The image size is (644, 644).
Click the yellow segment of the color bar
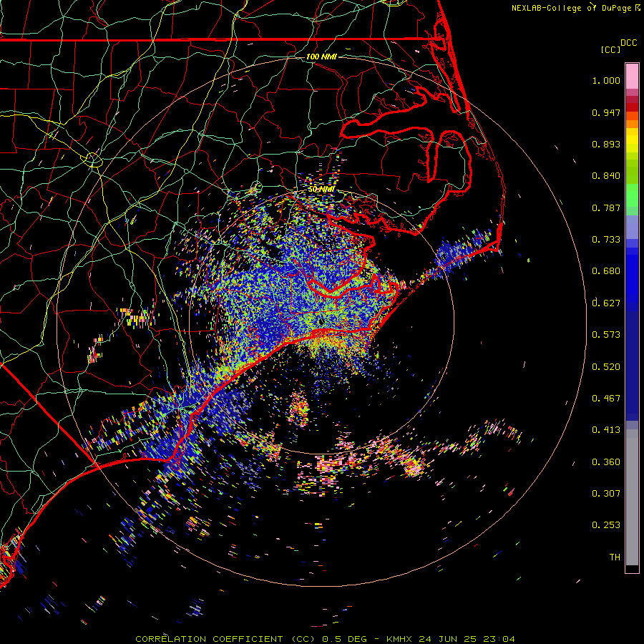(632, 140)
